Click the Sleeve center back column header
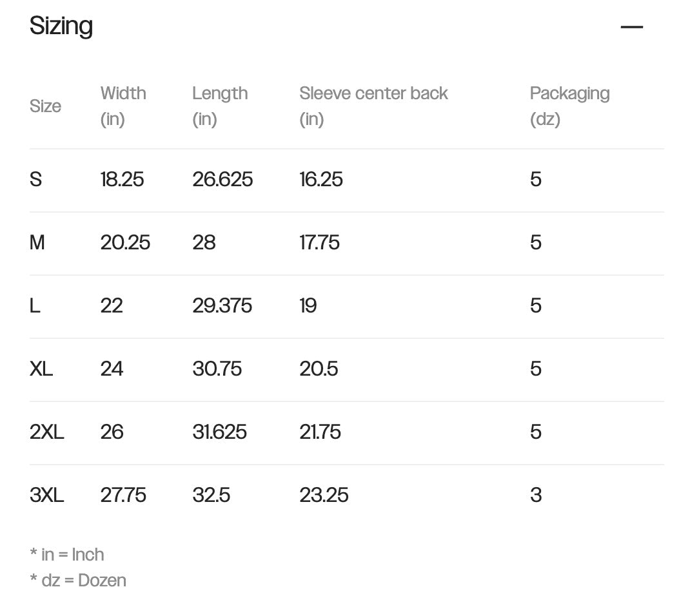The image size is (690, 616). pyautogui.click(x=373, y=106)
